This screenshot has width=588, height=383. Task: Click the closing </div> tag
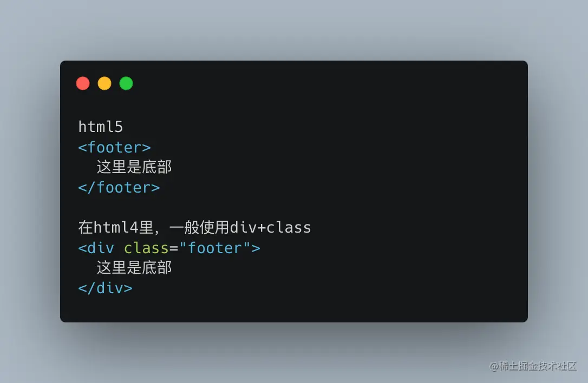coord(106,288)
